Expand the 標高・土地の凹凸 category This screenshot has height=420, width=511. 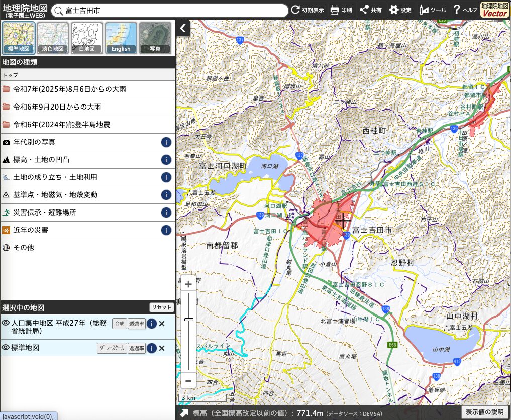pyautogui.click(x=41, y=160)
